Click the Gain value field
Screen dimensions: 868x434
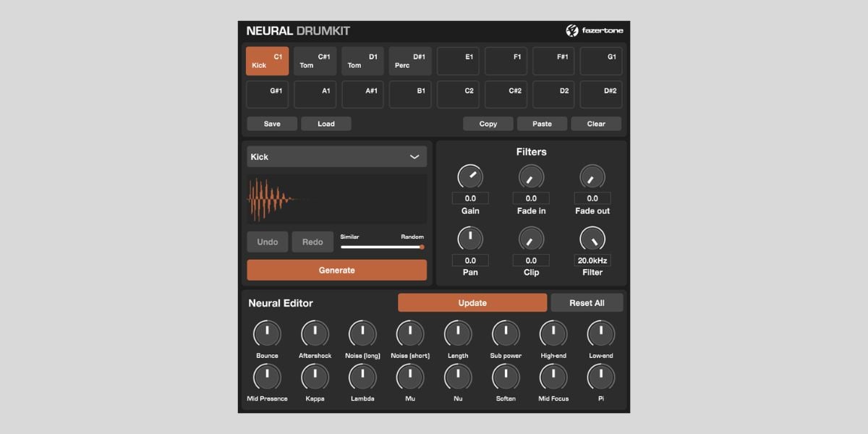click(x=470, y=198)
